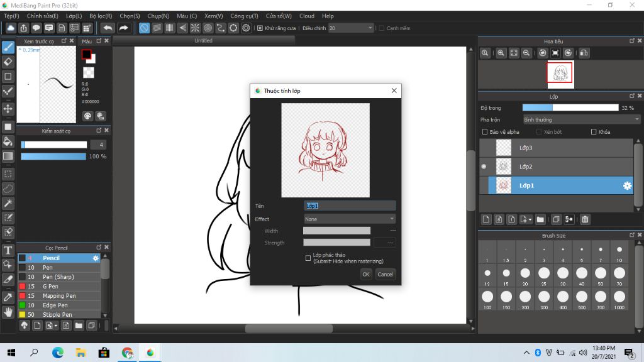Open snap settings gear in toolbar

point(246,28)
